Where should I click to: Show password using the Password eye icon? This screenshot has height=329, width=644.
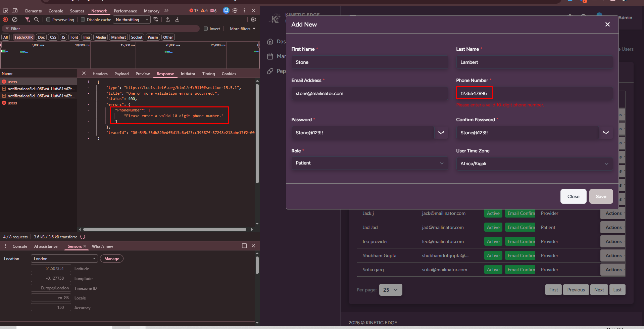click(441, 133)
